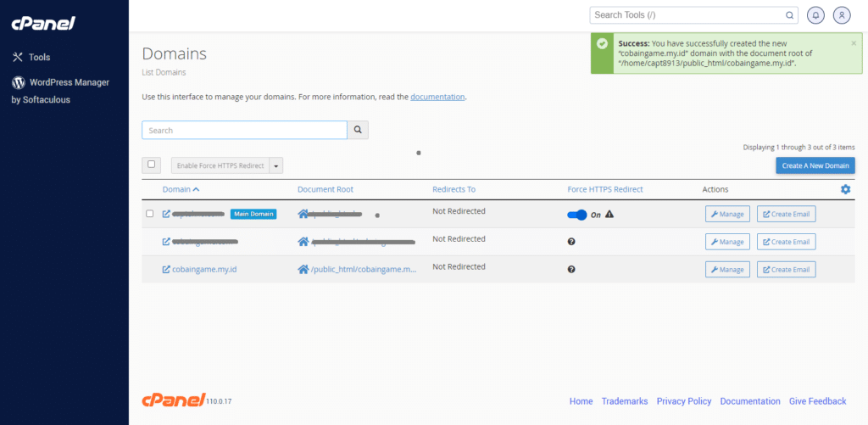Click the domain search magnifier button
This screenshot has width=868, height=425.
pos(358,131)
